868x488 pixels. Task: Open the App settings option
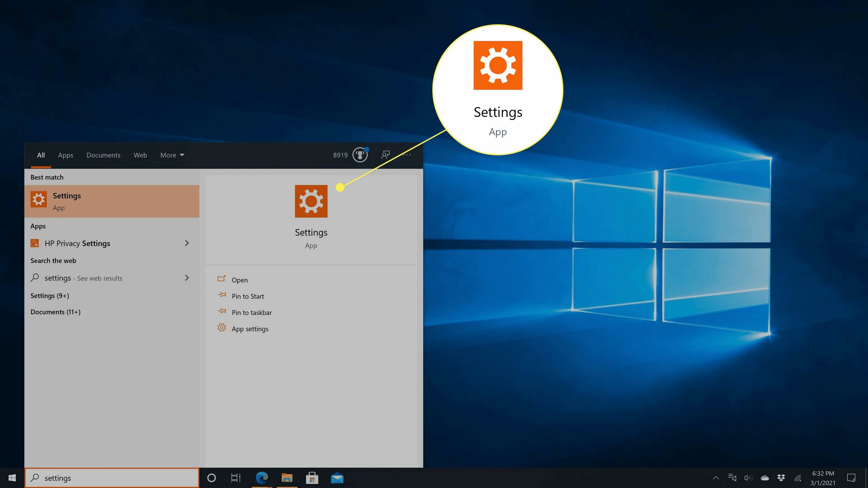(x=250, y=328)
